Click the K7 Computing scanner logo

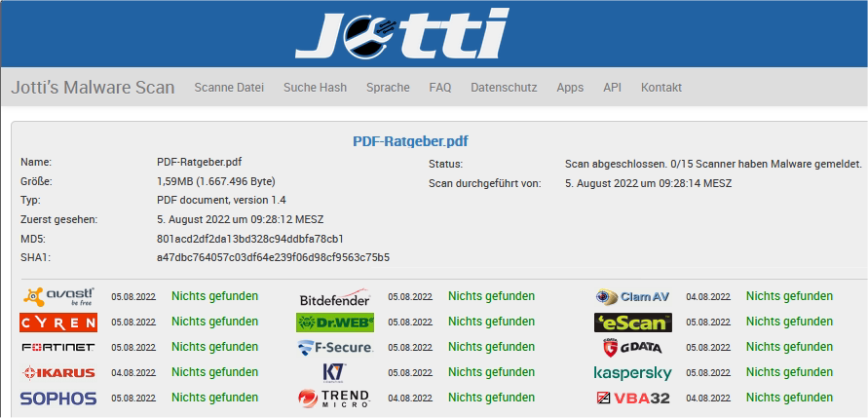[334, 373]
